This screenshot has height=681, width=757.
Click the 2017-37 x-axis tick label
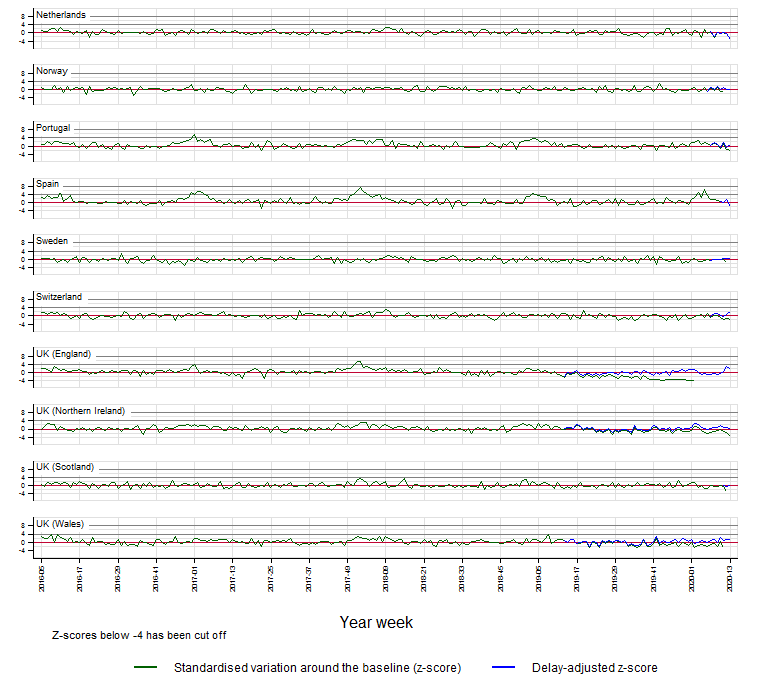(x=309, y=579)
